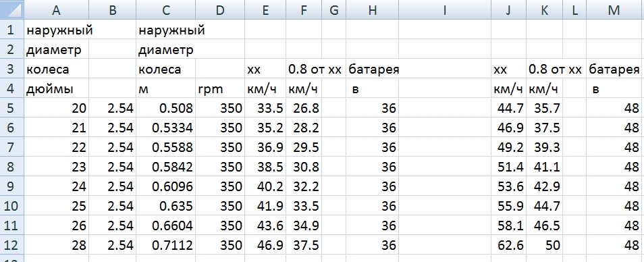Click cell A12 with value 28

click(56, 245)
